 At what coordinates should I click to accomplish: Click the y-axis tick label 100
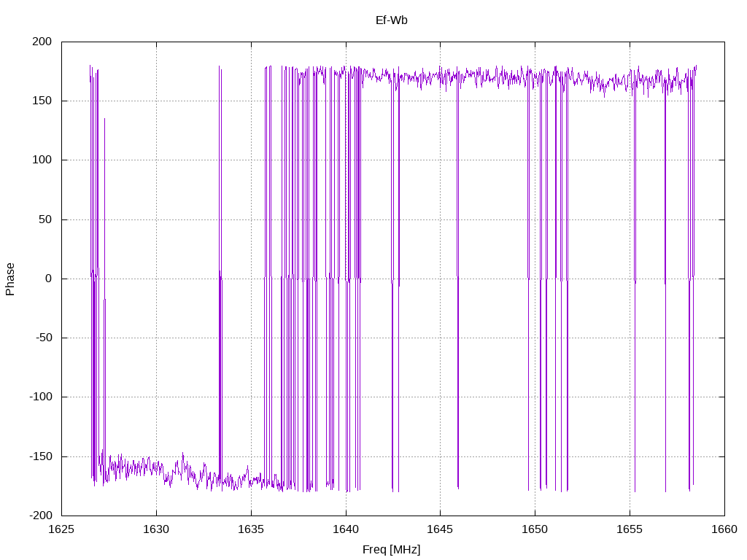click(42, 160)
